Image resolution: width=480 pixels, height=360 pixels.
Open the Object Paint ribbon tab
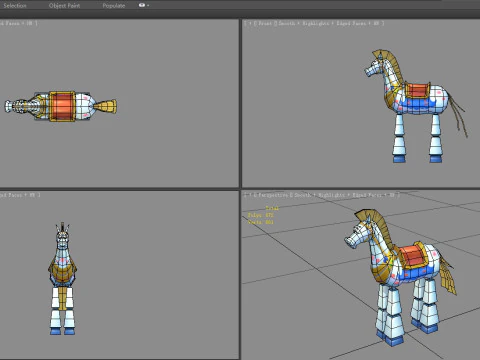(64, 5)
